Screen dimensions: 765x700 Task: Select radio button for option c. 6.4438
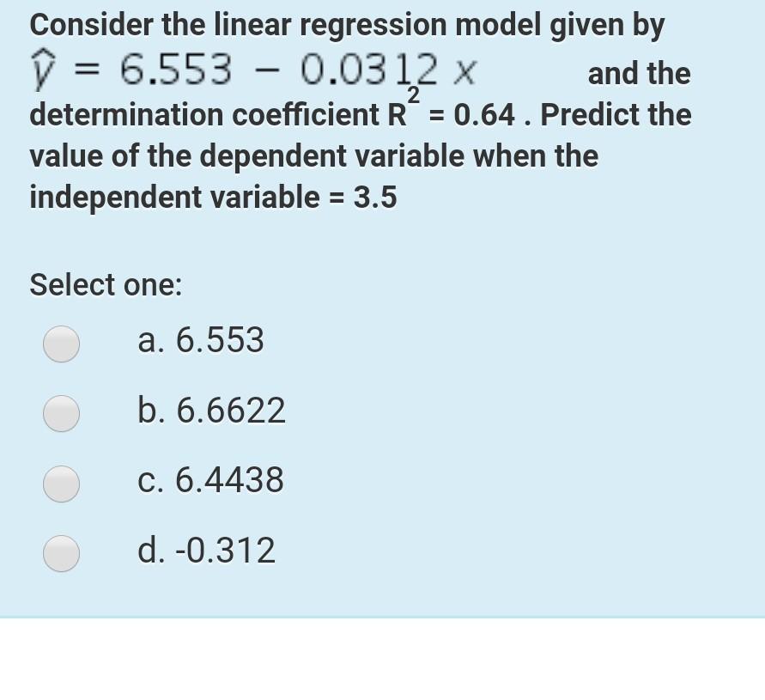[61, 484]
